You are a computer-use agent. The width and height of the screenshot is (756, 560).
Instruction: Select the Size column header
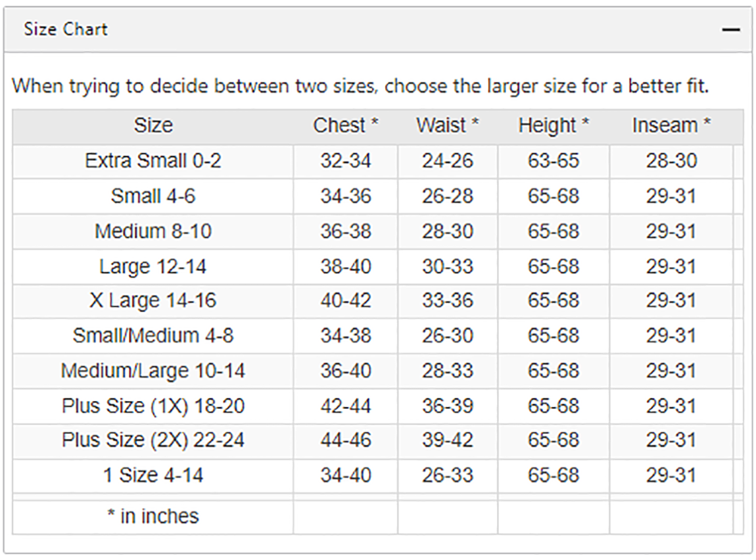tap(153, 126)
